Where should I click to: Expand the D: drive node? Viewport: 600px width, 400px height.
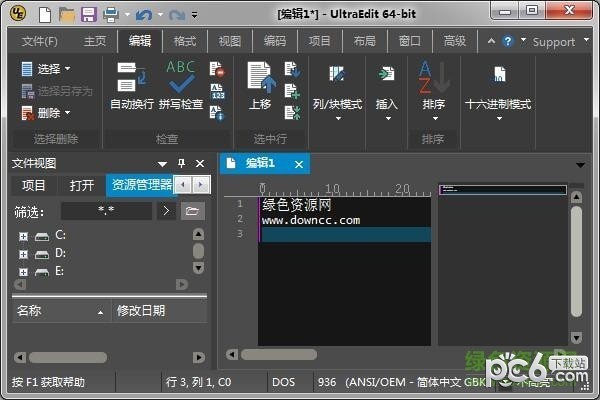(23, 254)
